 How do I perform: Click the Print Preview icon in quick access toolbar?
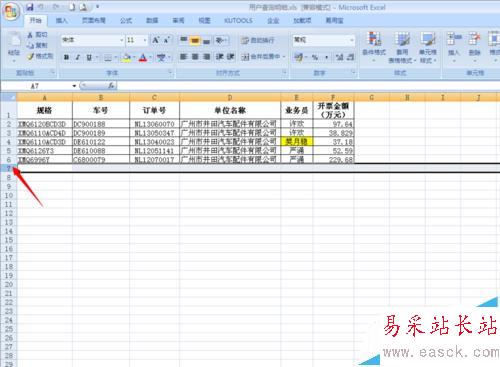pos(83,7)
